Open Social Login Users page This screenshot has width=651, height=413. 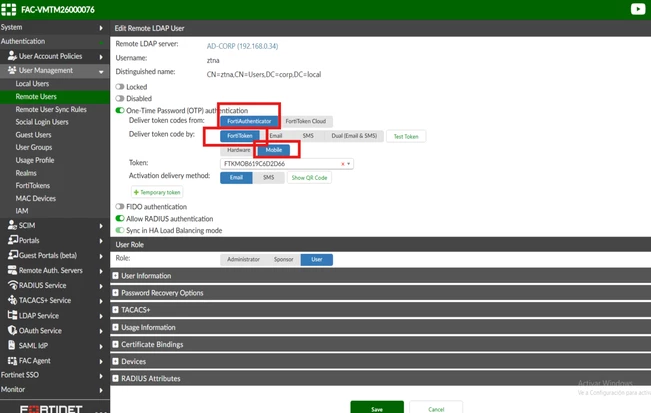coord(42,122)
